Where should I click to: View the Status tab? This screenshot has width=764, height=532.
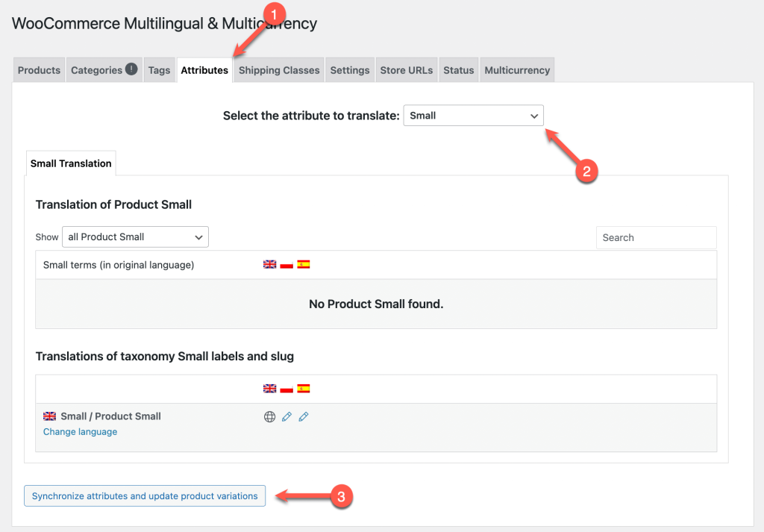click(x=459, y=70)
